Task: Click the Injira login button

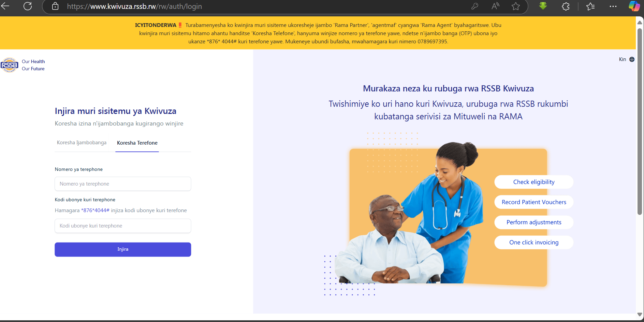Action: [123, 249]
